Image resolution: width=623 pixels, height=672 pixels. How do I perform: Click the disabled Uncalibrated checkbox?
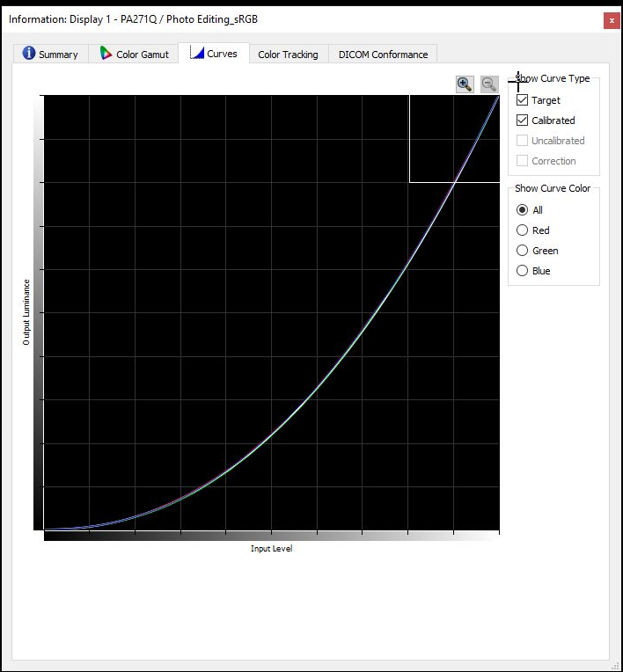[x=522, y=140]
